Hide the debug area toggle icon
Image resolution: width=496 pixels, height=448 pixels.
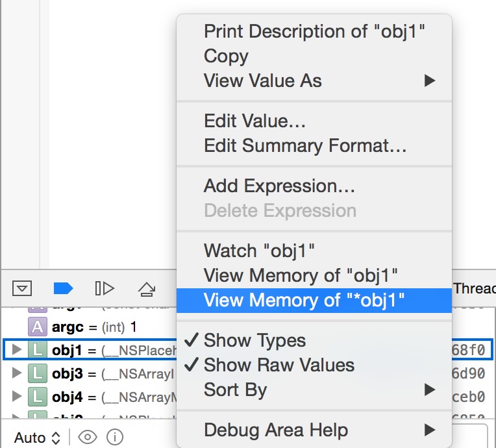pyautogui.click(x=22, y=288)
